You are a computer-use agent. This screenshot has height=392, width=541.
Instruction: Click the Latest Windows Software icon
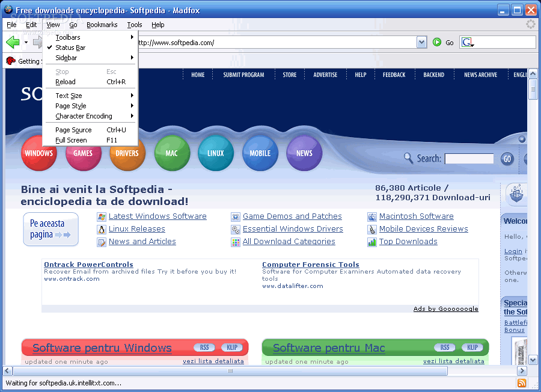(x=102, y=216)
